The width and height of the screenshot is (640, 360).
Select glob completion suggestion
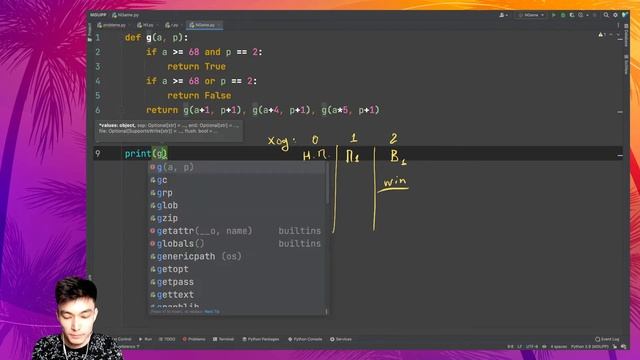[x=237, y=205]
